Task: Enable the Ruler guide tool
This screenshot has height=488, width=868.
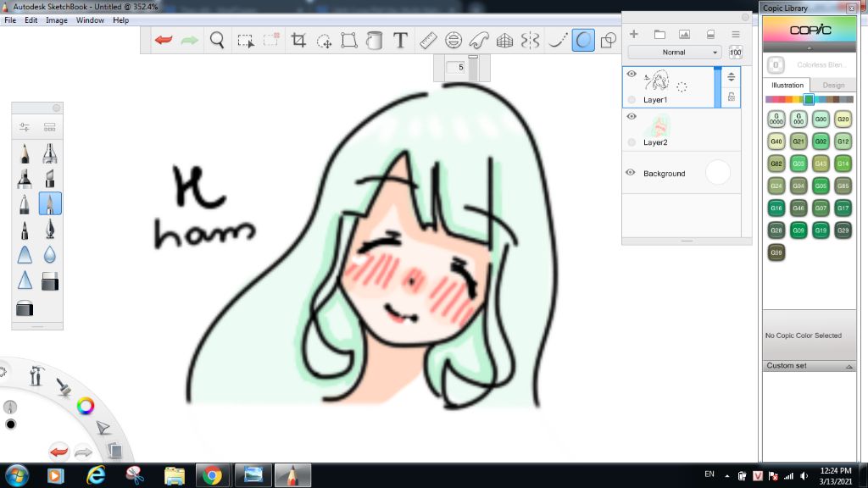Action: click(x=428, y=40)
